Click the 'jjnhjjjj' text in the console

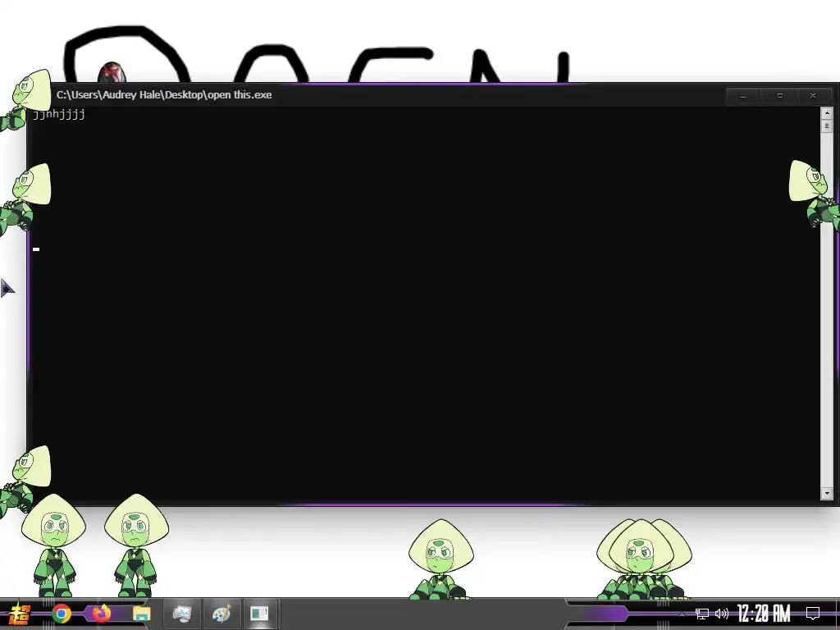click(59, 114)
